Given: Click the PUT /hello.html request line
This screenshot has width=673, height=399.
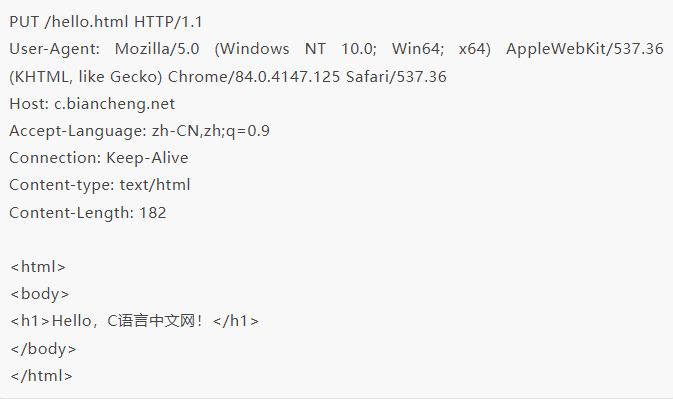Looking at the screenshot, I should click(x=106, y=22).
